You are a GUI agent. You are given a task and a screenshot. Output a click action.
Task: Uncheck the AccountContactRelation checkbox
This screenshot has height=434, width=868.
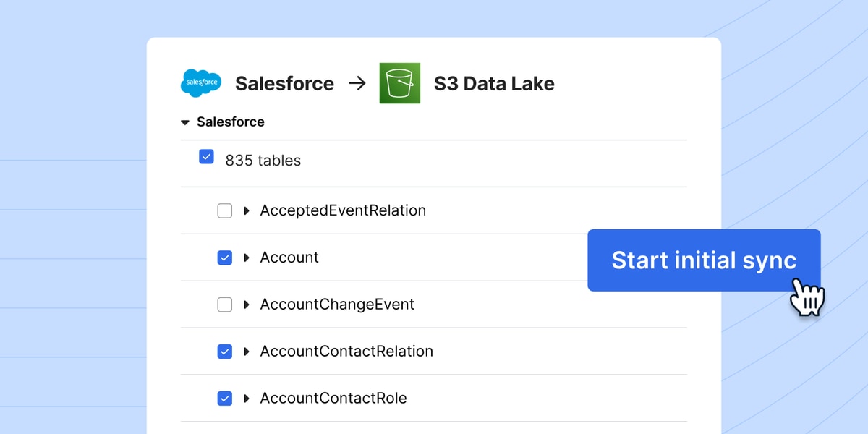(225, 352)
